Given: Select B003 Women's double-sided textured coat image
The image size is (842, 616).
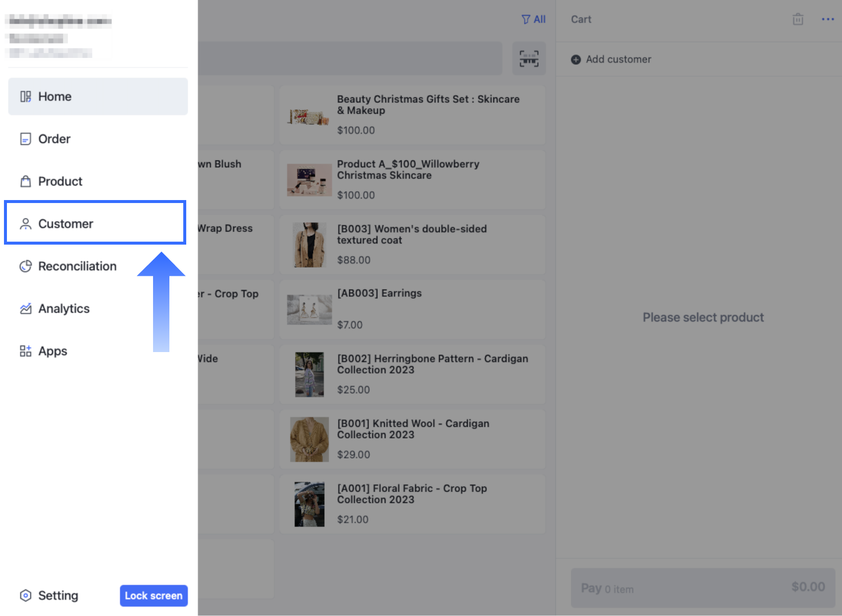Looking at the screenshot, I should coord(309,245).
